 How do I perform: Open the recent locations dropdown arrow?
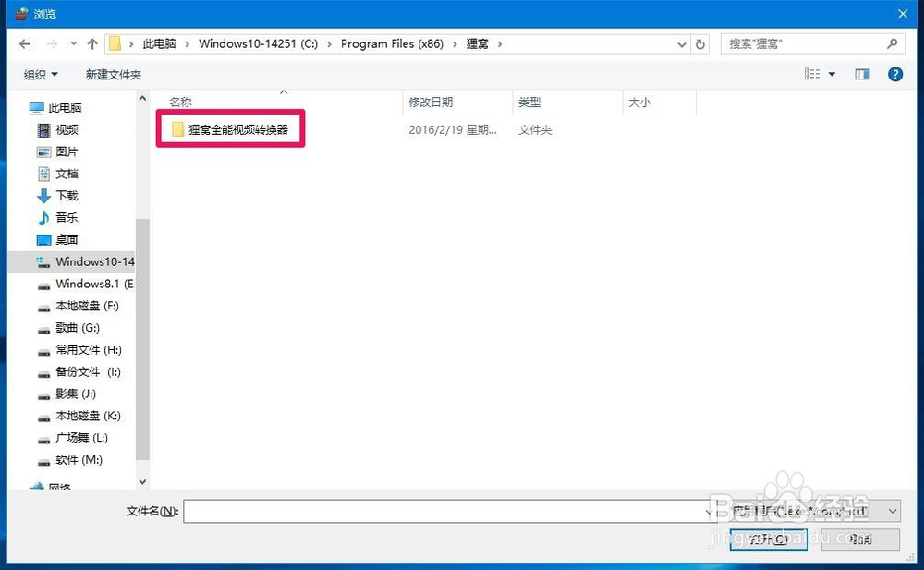tap(72, 42)
